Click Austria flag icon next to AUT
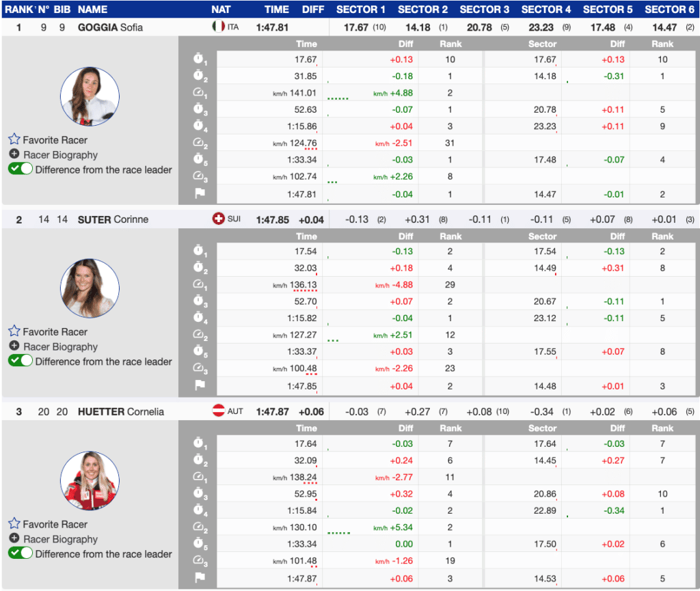The height and width of the screenshot is (591, 700). pos(218,411)
